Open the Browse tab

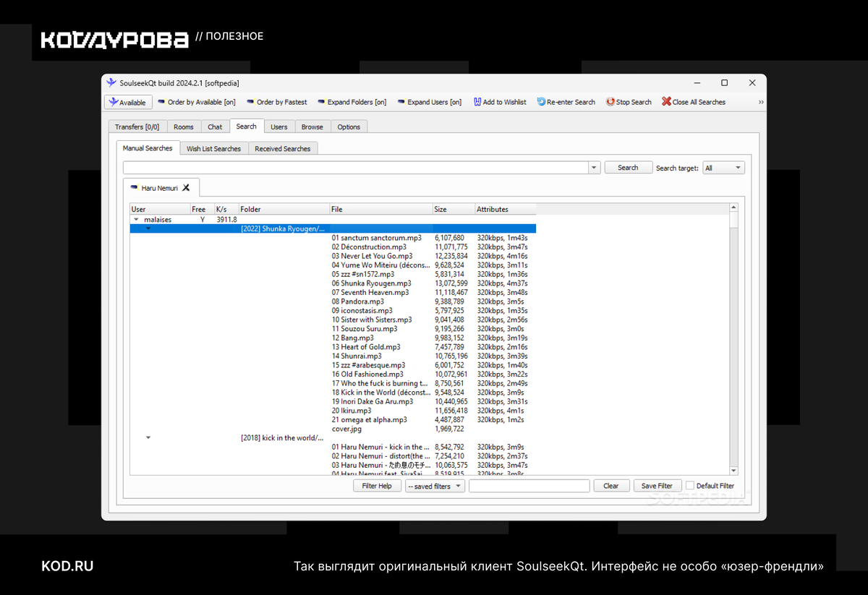click(312, 127)
